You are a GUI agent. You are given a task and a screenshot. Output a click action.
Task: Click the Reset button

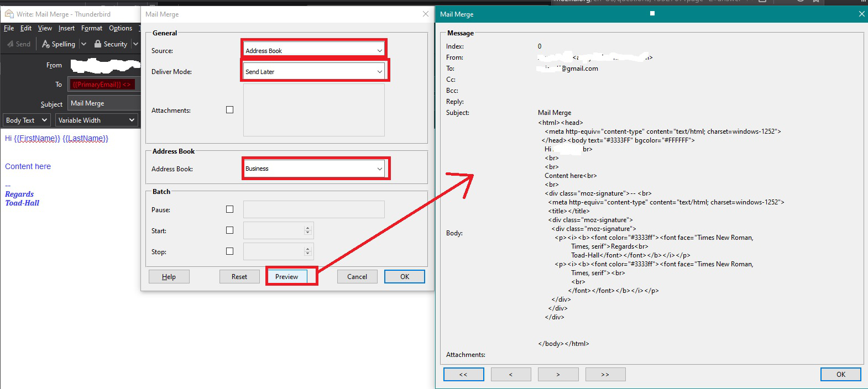pos(239,277)
